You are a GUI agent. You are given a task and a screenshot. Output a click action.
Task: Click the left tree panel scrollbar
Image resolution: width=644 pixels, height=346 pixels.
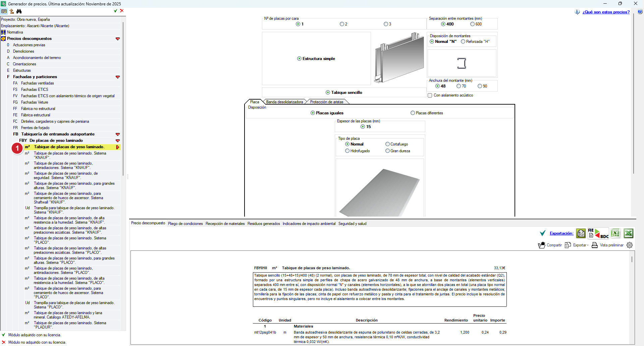point(123,99)
